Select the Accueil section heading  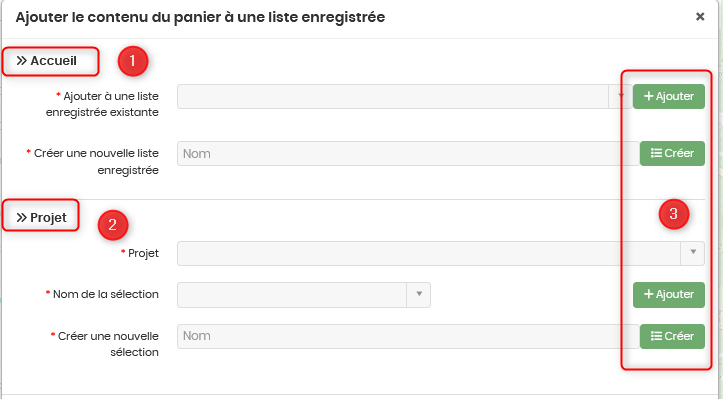click(x=53, y=61)
